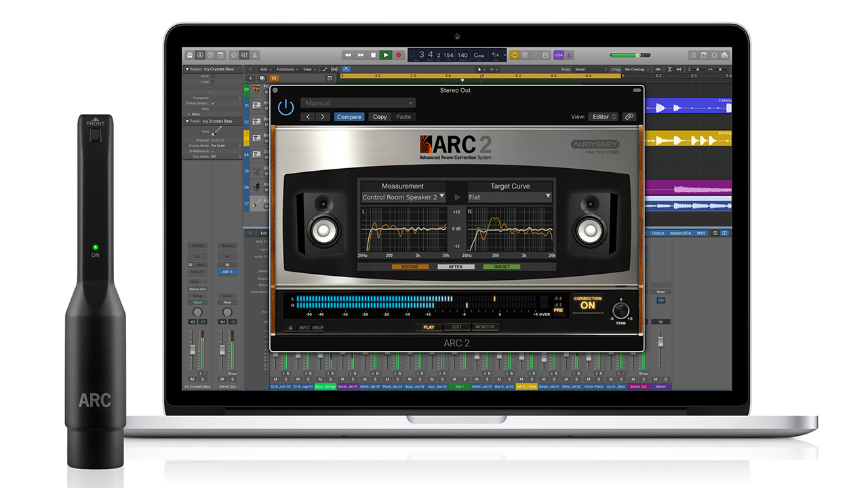Open the Functions menu in the tracks area
This screenshot has width=868, height=488.
click(288, 69)
